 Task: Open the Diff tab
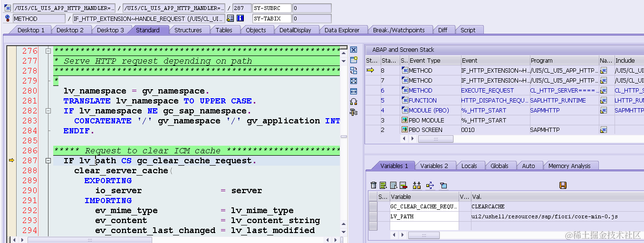click(x=442, y=30)
